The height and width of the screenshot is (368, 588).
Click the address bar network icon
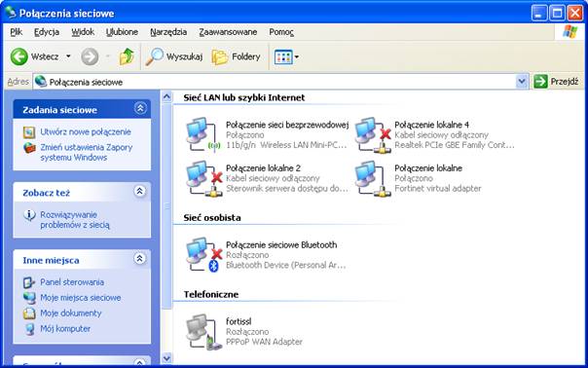(41, 82)
